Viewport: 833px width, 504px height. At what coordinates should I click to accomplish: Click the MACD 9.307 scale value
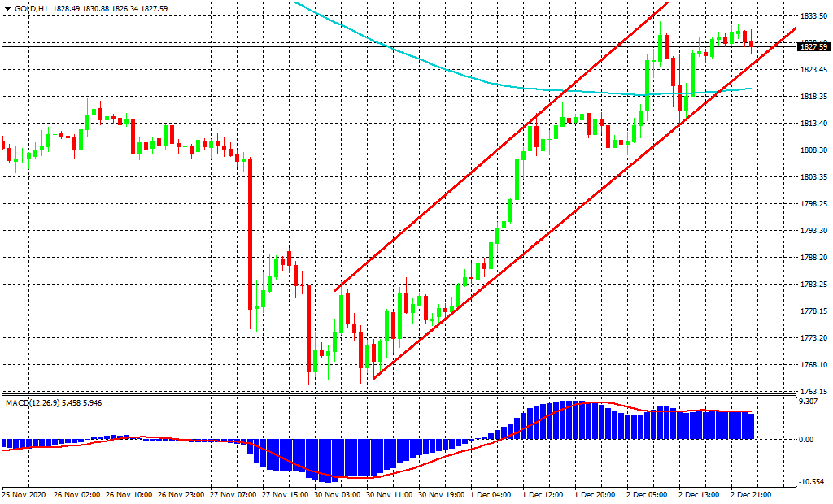(811, 402)
